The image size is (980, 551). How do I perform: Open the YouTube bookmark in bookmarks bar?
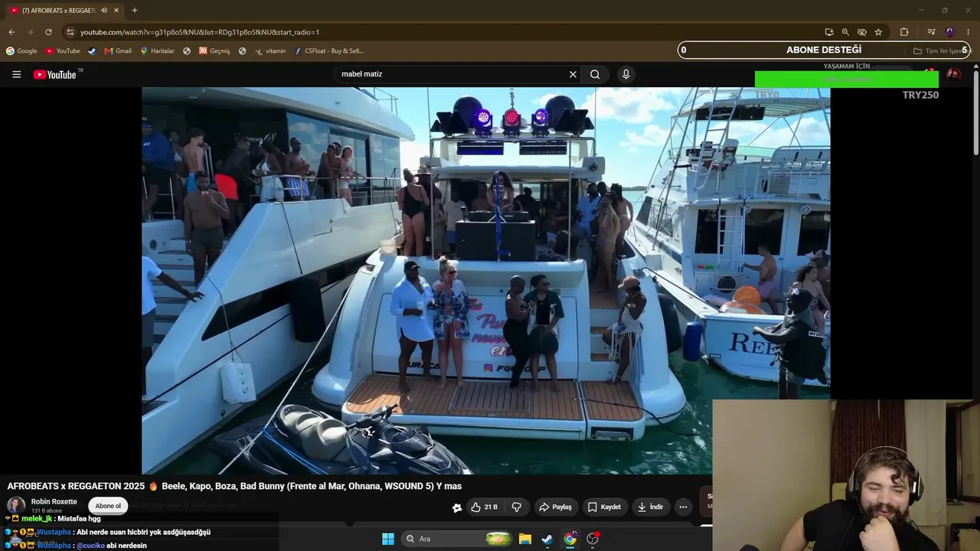[63, 51]
